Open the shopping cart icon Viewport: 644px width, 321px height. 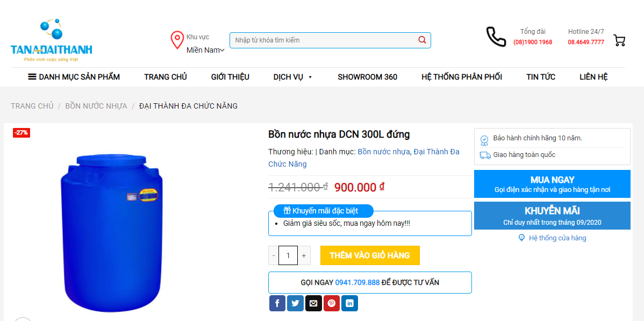pyautogui.click(x=619, y=40)
